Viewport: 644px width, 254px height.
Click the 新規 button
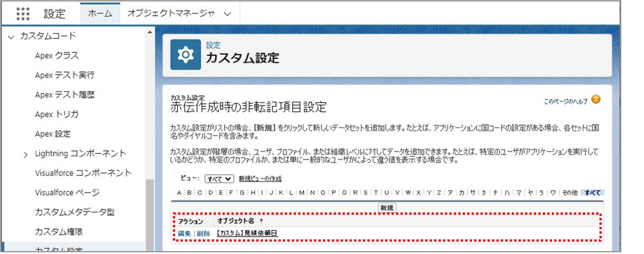[x=387, y=208]
